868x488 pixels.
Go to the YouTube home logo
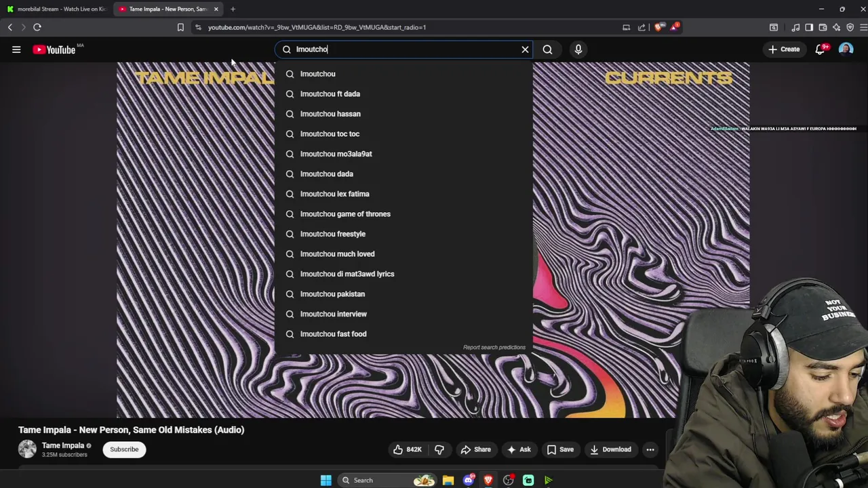coord(54,49)
